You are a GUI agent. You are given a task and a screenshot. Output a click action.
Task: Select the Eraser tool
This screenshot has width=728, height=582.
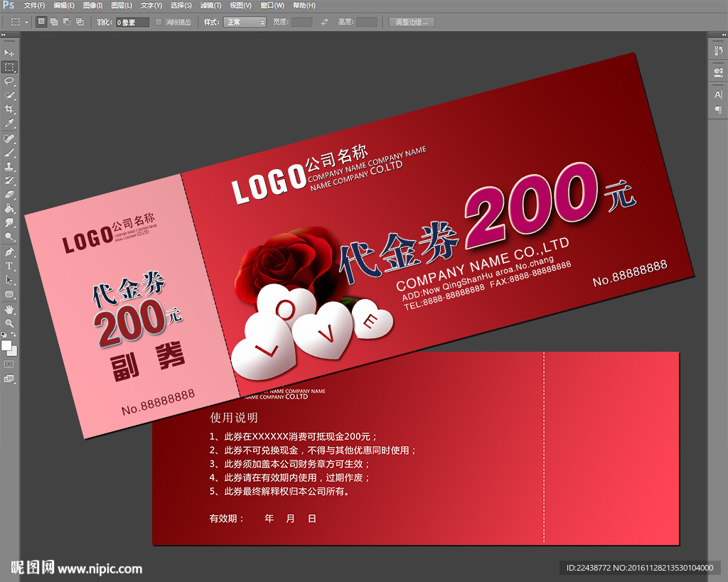[9, 195]
